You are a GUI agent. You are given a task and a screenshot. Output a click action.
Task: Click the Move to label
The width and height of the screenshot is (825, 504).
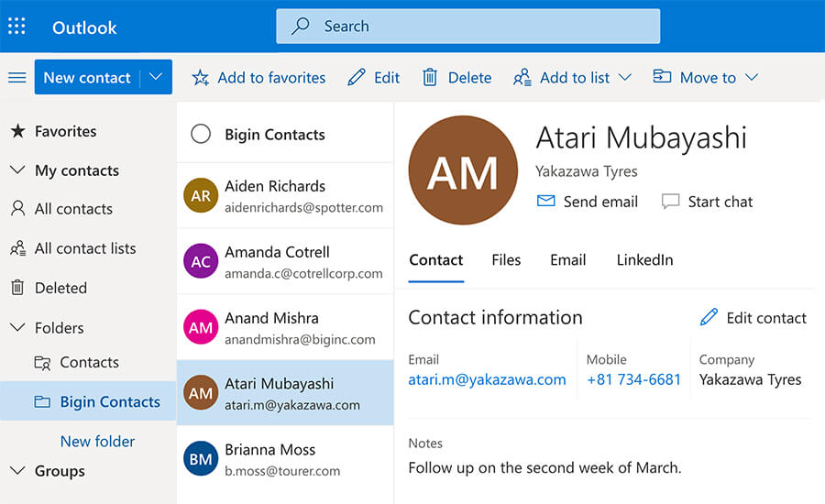tap(708, 78)
